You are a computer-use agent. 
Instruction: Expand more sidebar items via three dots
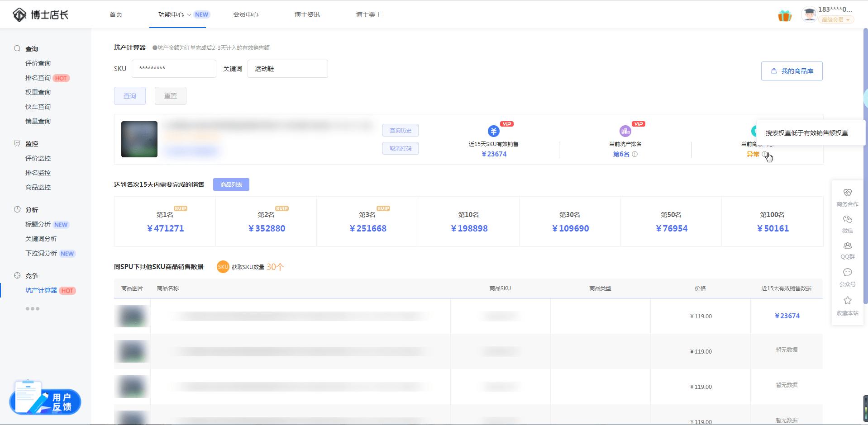tap(33, 309)
